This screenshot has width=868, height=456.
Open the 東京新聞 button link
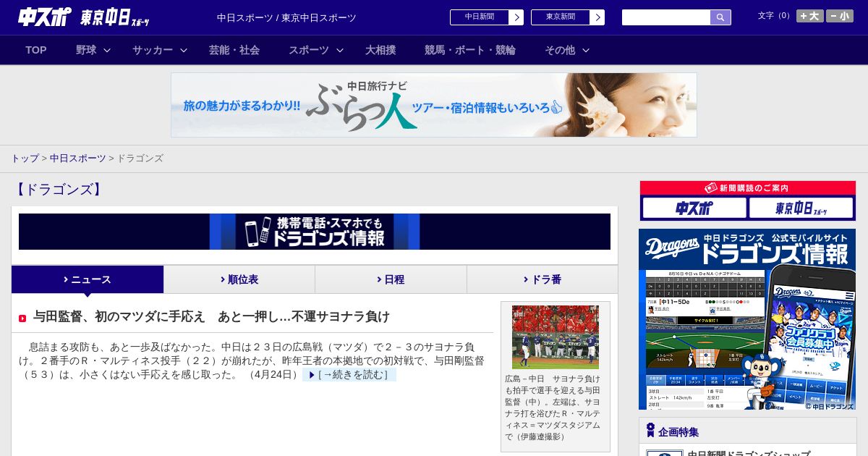pos(561,17)
